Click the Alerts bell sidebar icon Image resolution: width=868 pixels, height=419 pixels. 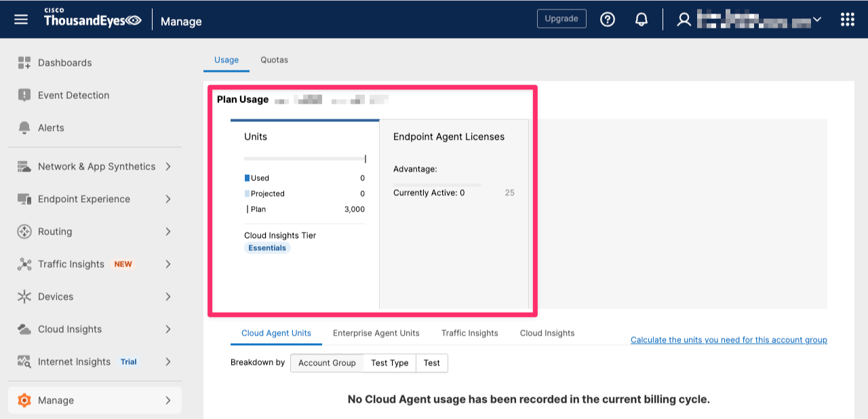[24, 128]
